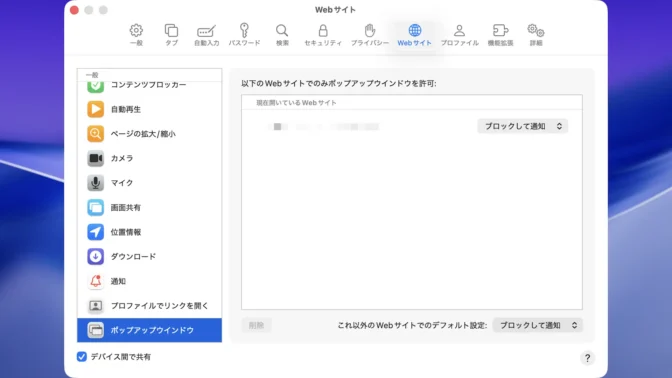
Task: Click the ダウンロード label in the sidebar
Action: coord(133,256)
